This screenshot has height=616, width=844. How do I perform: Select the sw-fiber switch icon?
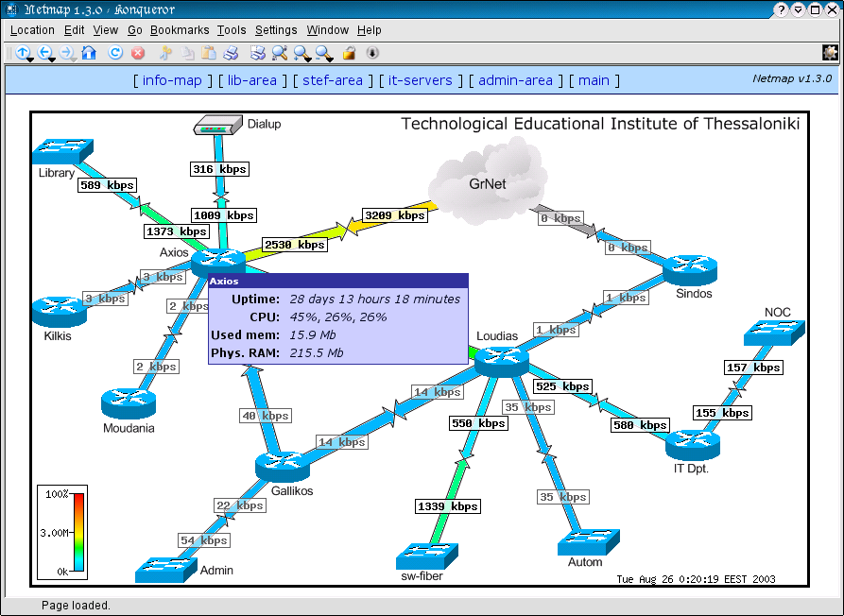426,554
